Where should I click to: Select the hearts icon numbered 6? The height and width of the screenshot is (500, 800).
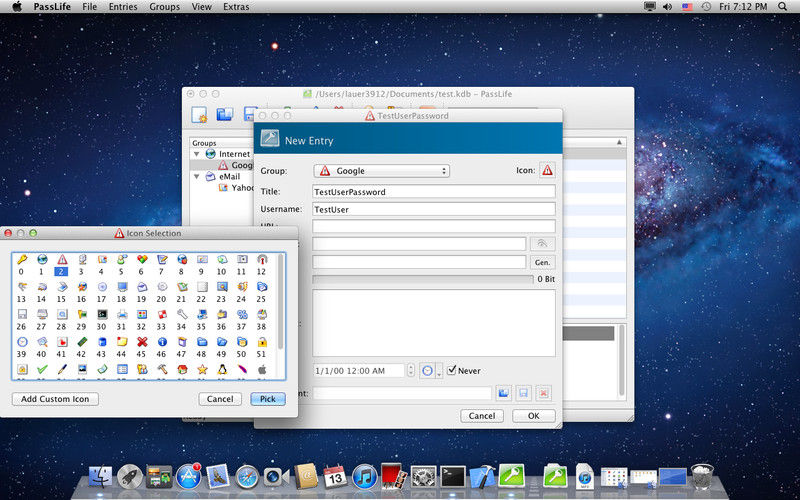click(x=142, y=259)
